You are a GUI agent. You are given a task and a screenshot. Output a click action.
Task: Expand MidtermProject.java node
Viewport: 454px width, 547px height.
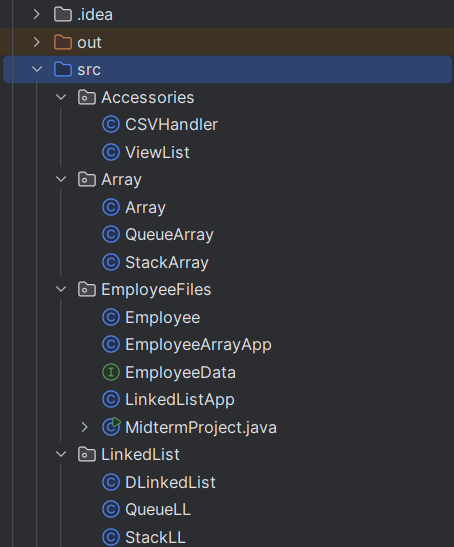[x=84, y=427]
